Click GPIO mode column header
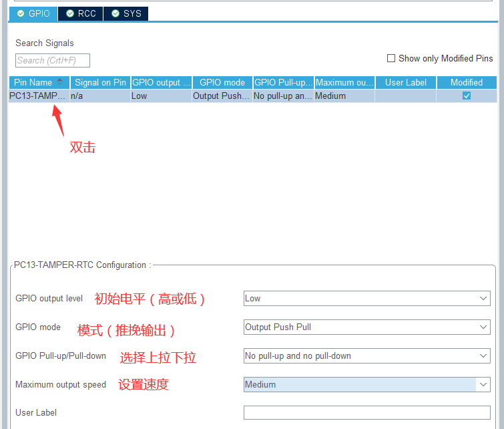 [x=222, y=82]
